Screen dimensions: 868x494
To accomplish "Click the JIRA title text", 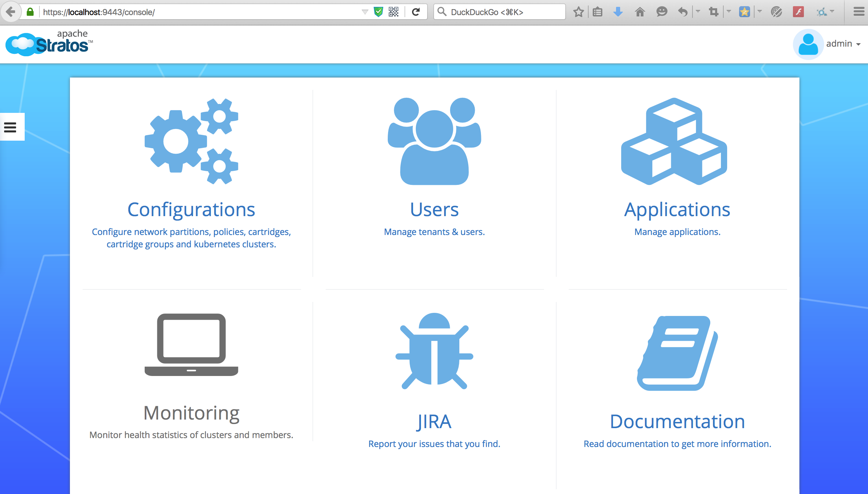I will coord(434,422).
